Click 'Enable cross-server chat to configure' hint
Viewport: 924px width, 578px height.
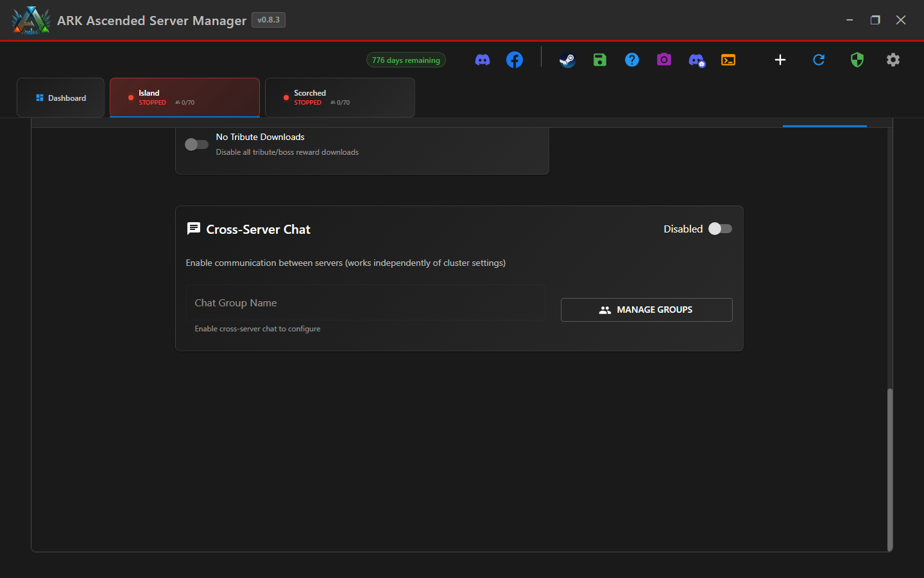(257, 329)
